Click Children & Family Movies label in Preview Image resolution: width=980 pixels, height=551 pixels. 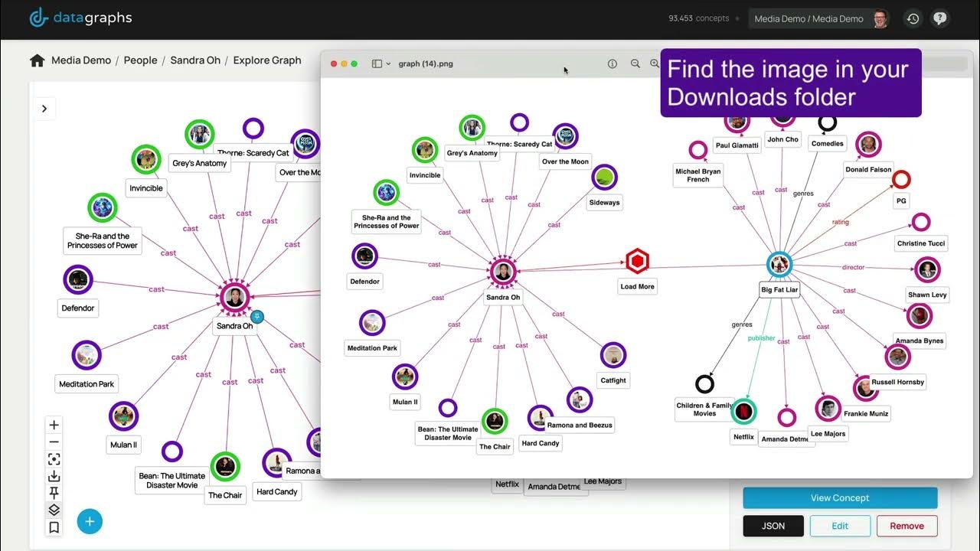point(704,409)
